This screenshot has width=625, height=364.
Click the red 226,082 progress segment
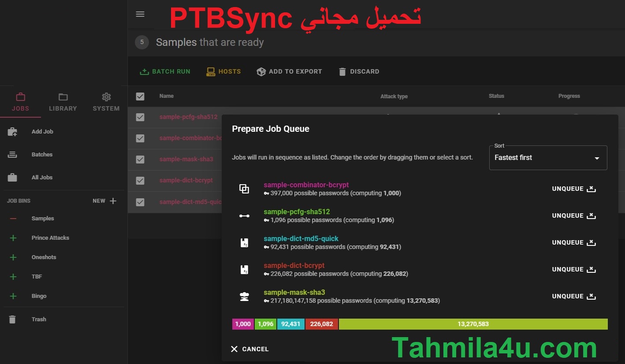click(x=322, y=324)
